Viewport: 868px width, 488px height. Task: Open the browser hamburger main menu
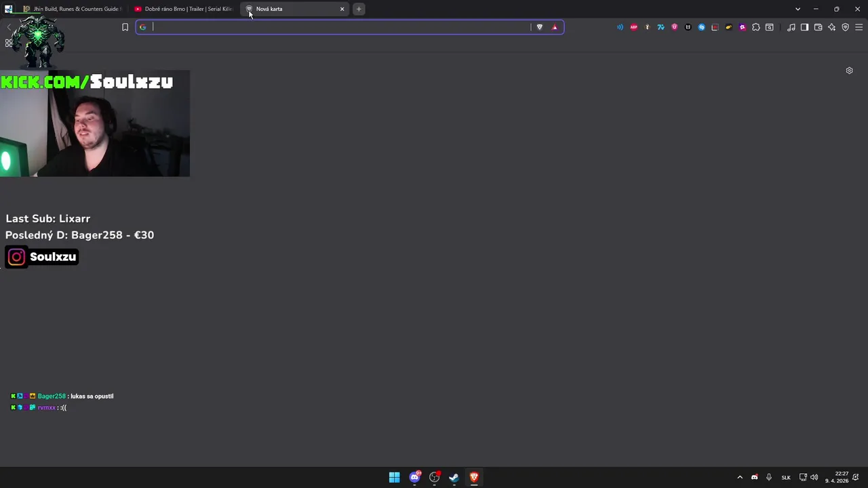pos(859,27)
